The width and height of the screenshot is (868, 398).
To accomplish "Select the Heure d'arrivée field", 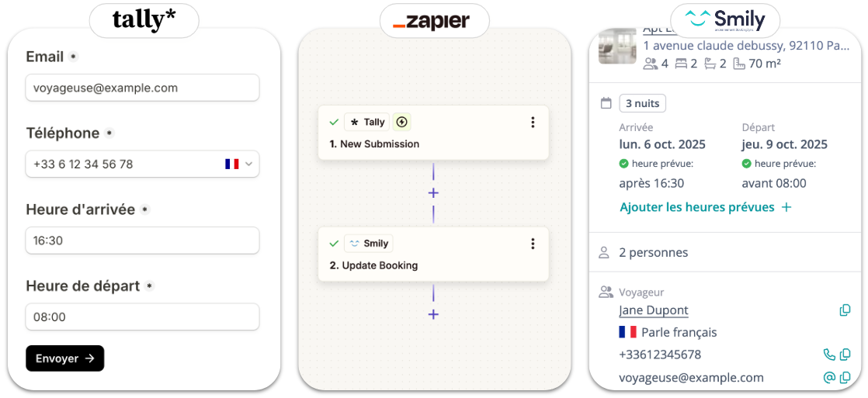I will coord(142,241).
